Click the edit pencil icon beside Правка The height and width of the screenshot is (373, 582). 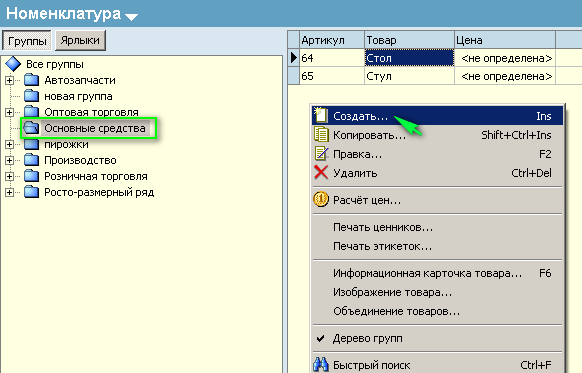coord(321,153)
